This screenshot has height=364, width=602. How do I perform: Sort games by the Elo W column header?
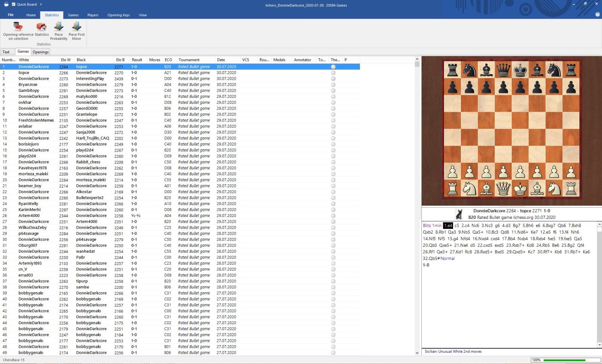tap(65, 60)
